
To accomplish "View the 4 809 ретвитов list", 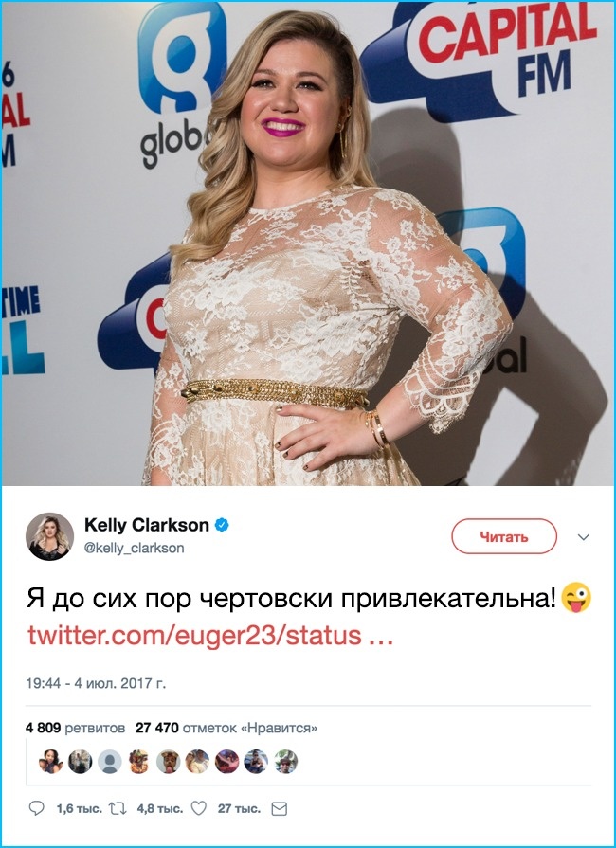I will point(75,728).
